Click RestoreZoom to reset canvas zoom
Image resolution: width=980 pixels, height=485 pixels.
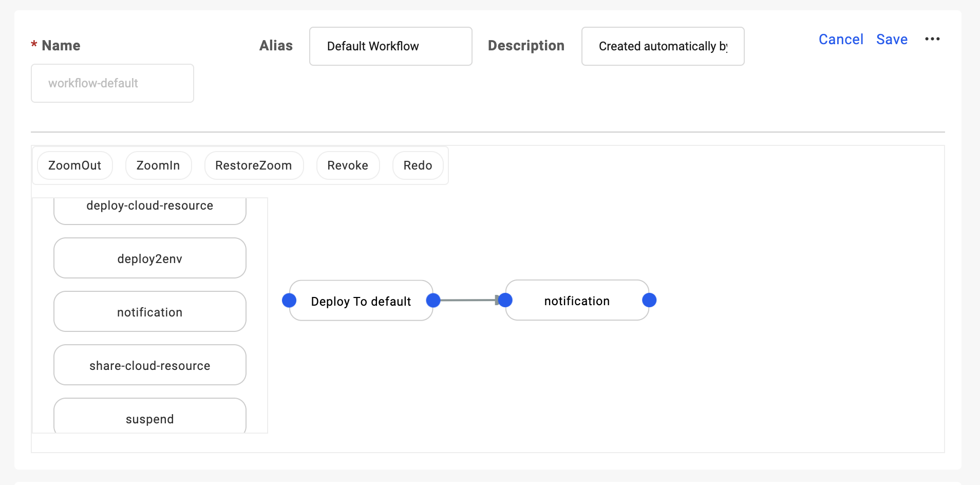pos(254,165)
